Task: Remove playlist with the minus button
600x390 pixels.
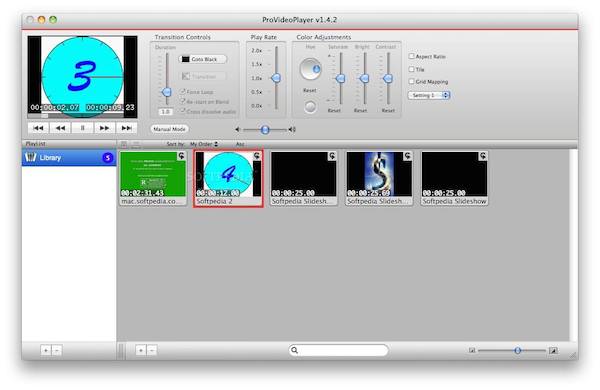Action: point(56,350)
